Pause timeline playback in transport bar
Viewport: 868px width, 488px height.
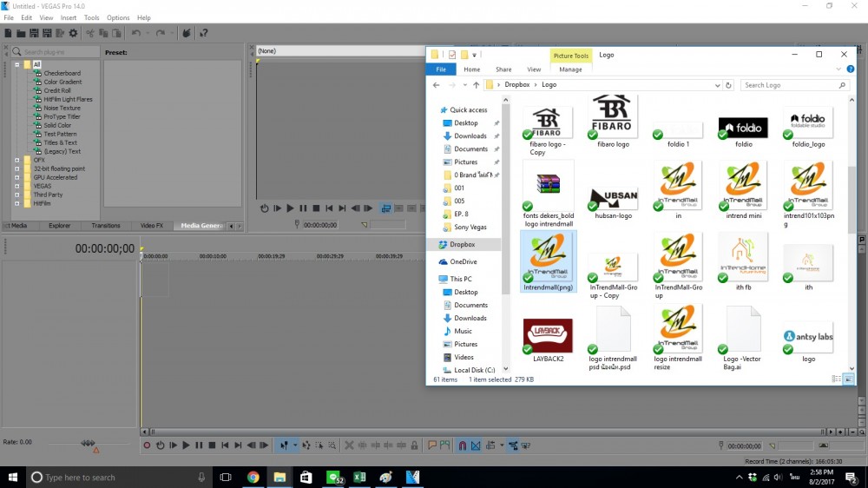coord(199,445)
